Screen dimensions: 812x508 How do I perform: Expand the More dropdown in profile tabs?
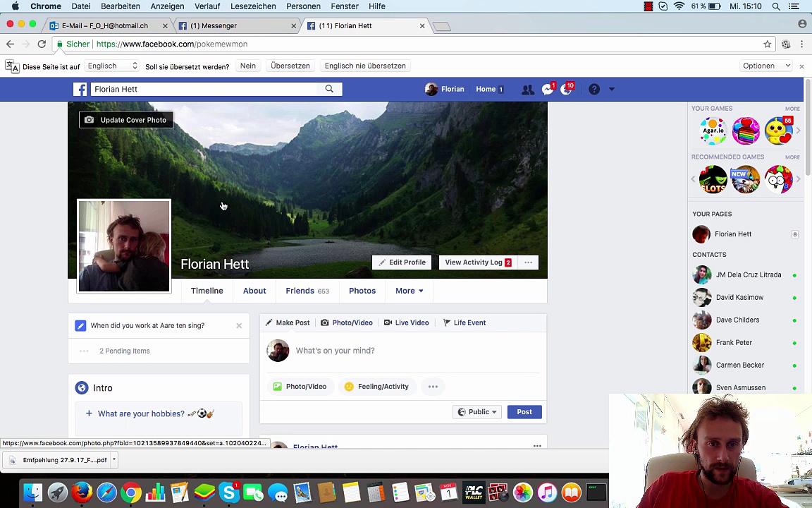409,291
